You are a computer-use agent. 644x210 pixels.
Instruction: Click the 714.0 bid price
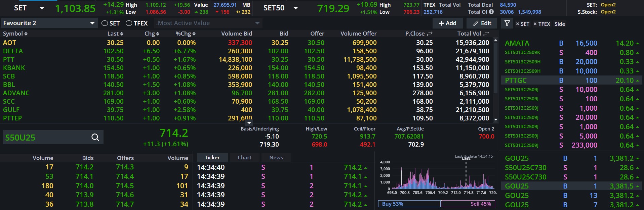click(84, 186)
